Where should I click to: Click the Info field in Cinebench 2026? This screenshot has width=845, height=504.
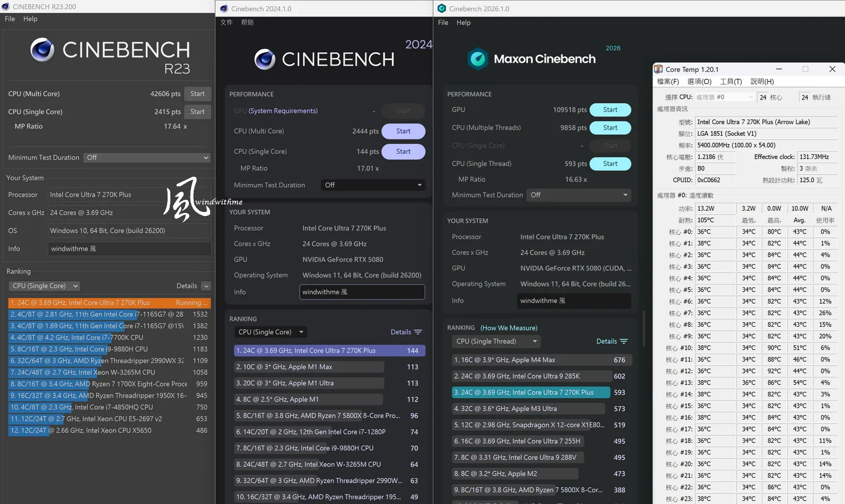pos(574,301)
